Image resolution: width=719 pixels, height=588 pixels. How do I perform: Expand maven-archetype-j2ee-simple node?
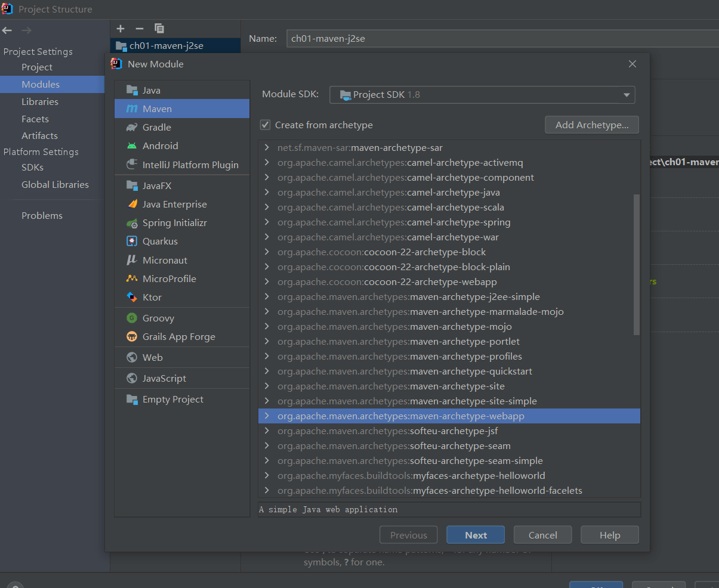click(267, 296)
